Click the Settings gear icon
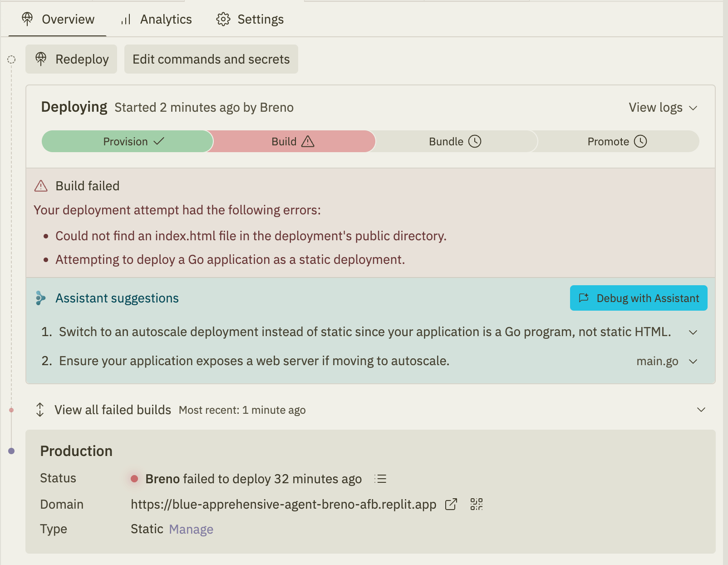This screenshot has height=565, width=728. click(223, 19)
